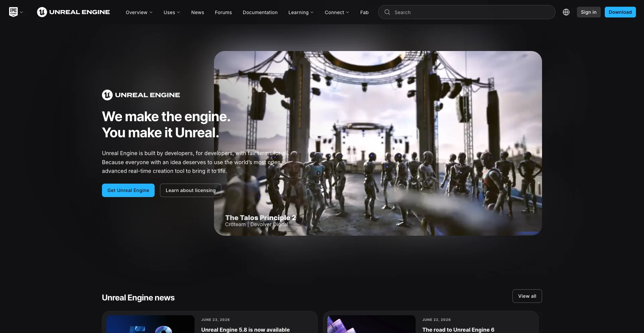
Task: Click the JUNE 23, 2026 date label
Action: [215, 320]
